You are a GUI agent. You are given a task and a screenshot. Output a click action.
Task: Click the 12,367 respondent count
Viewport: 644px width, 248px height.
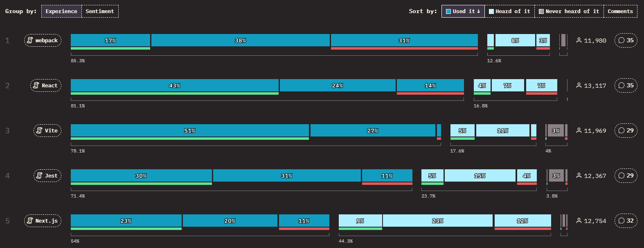click(x=595, y=176)
